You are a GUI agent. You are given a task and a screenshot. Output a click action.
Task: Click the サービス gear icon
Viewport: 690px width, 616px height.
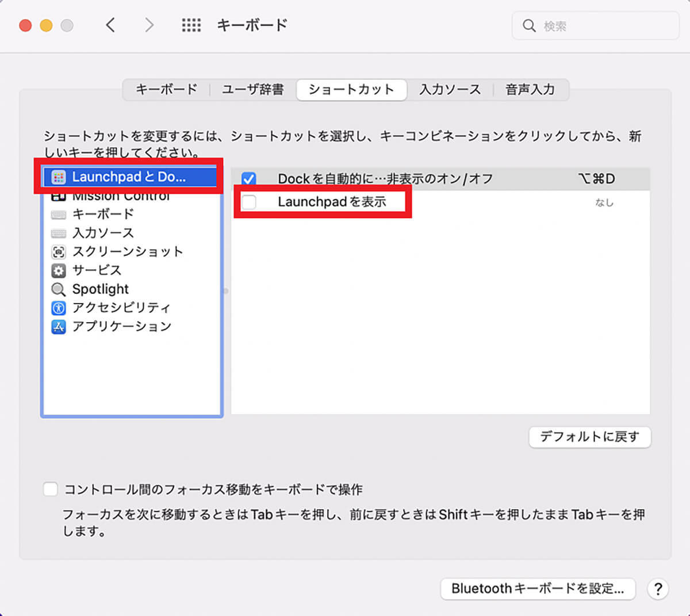pos(58,270)
